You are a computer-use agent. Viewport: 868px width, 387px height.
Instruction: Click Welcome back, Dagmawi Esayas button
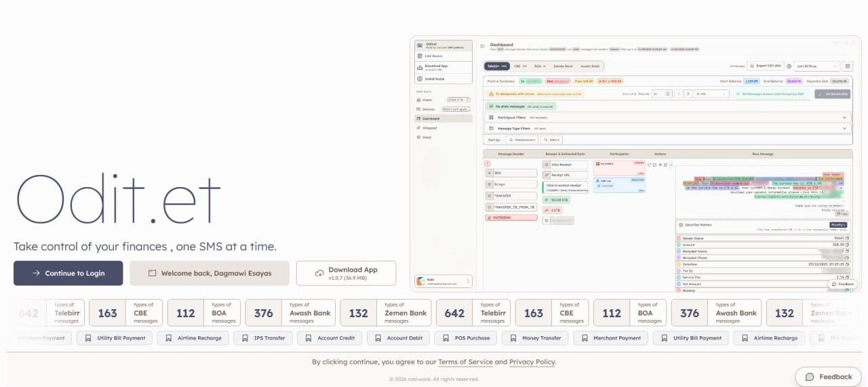coord(210,273)
